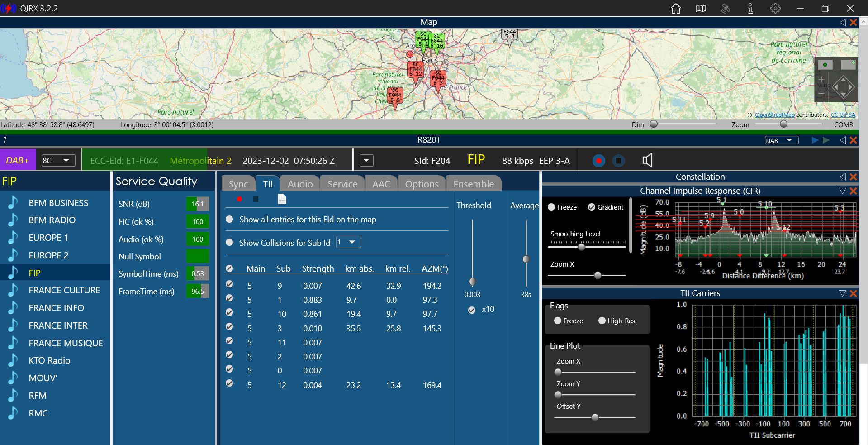Switch to the Ensemble tab
Image resolution: width=868 pixels, height=445 pixels.
point(474,184)
